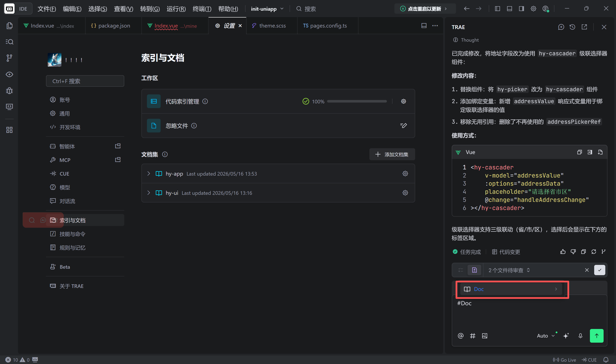Expand the hy-ui docset row
616x364 pixels.
point(148,193)
